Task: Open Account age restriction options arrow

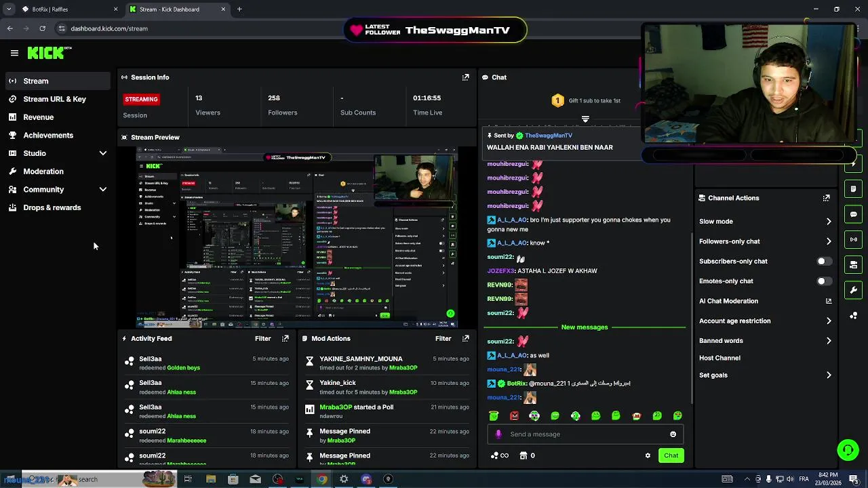Action: [x=829, y=321]
